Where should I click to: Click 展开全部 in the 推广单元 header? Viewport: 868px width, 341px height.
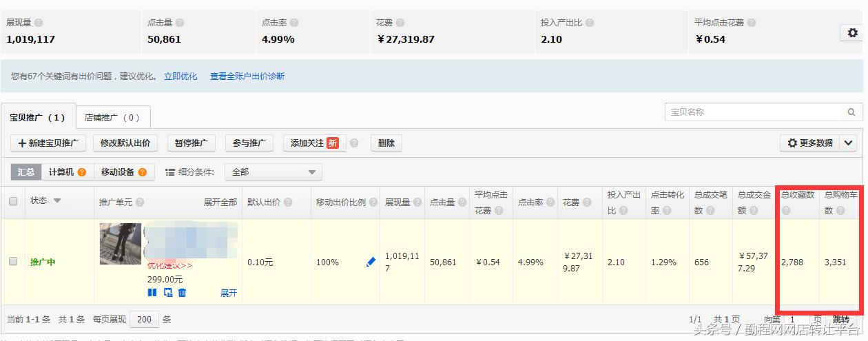coord(220,203)
